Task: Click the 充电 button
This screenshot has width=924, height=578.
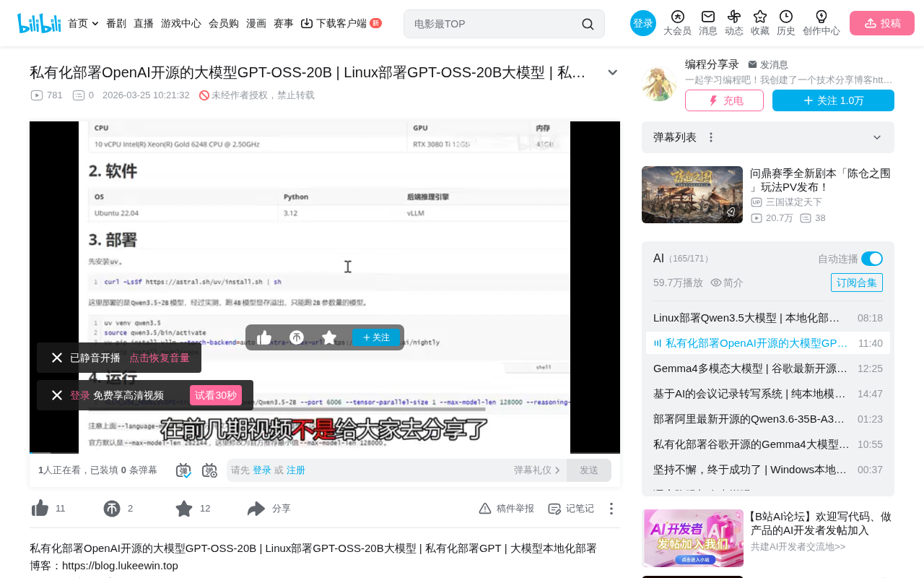Action: [724, 100]
